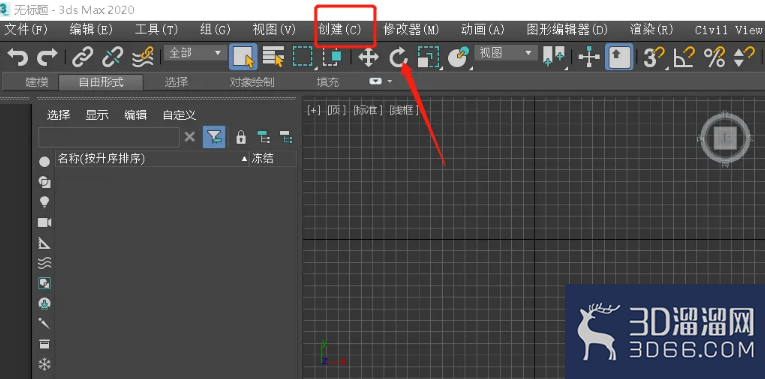765x379 pixels.
Task: Open scene explorer 选择 menu
Action: pyautogui.click(x=59, y=116)
